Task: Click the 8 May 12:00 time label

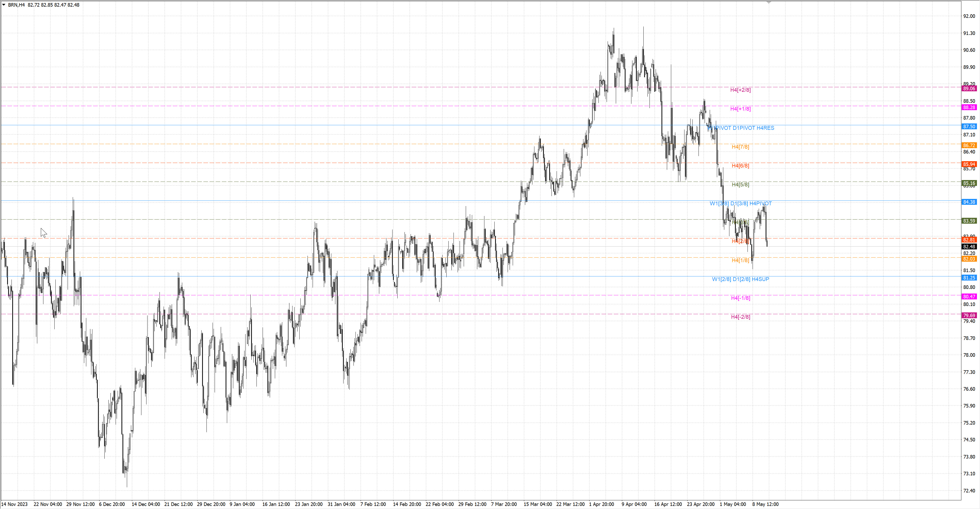Action: click(x=765, y=504)
